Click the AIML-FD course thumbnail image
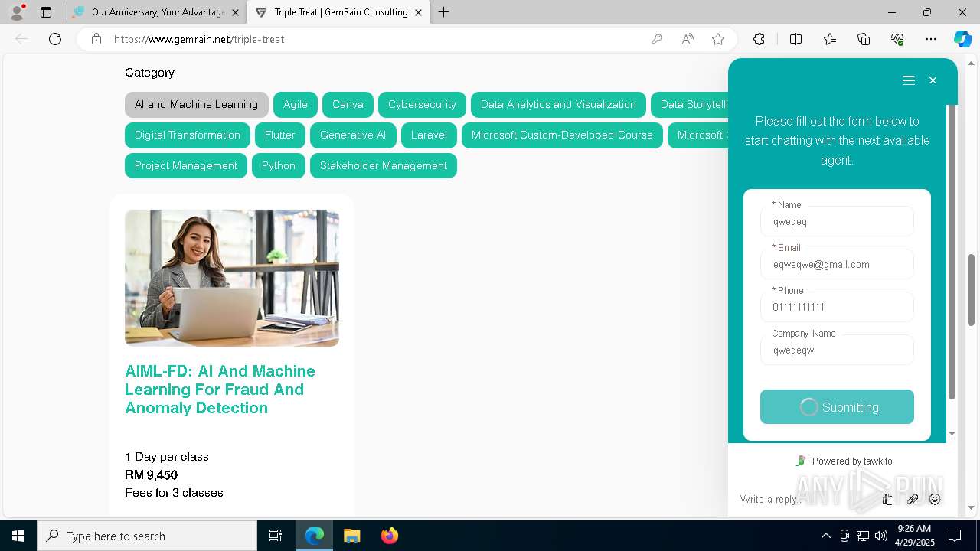 [x=232, y=278]
